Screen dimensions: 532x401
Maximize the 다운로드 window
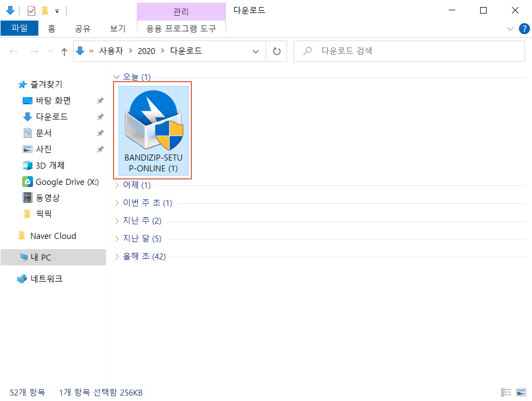point(483,10)
